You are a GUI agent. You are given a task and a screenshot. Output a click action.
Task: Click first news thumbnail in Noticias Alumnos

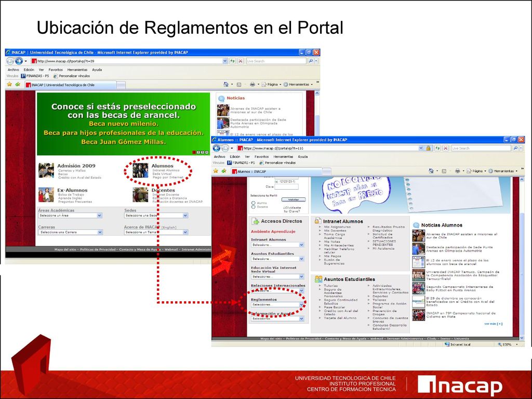(418, 235)
